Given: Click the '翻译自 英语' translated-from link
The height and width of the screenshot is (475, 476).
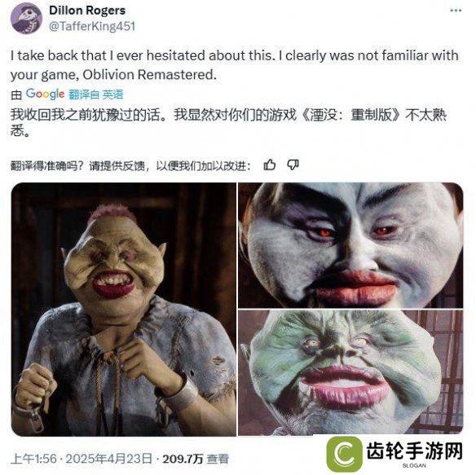Looking at the screenshot, I should 95,95.
